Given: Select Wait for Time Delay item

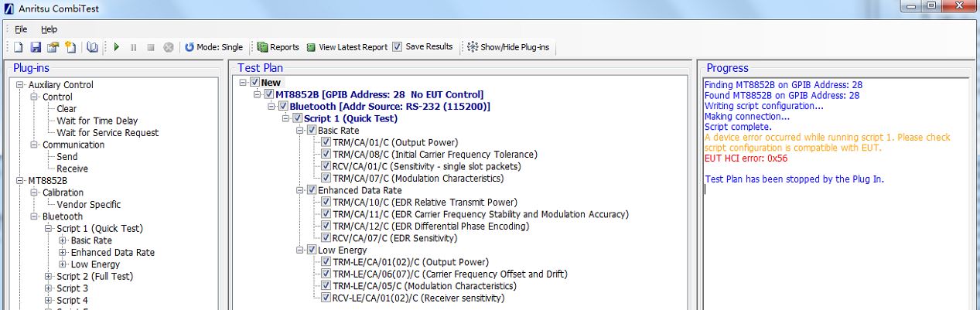Looking at the screenshot, I should tap(97, 121).
